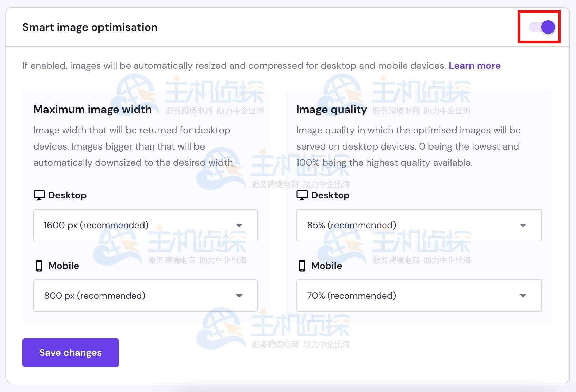
Task: Click the Desktop label under Image quality
Action: [x=330, y=195]
